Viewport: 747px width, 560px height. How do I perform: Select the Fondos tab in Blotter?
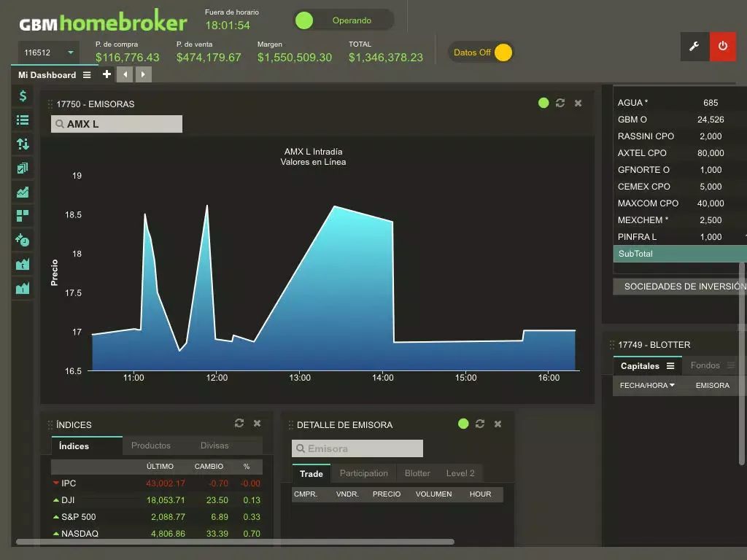705,365
